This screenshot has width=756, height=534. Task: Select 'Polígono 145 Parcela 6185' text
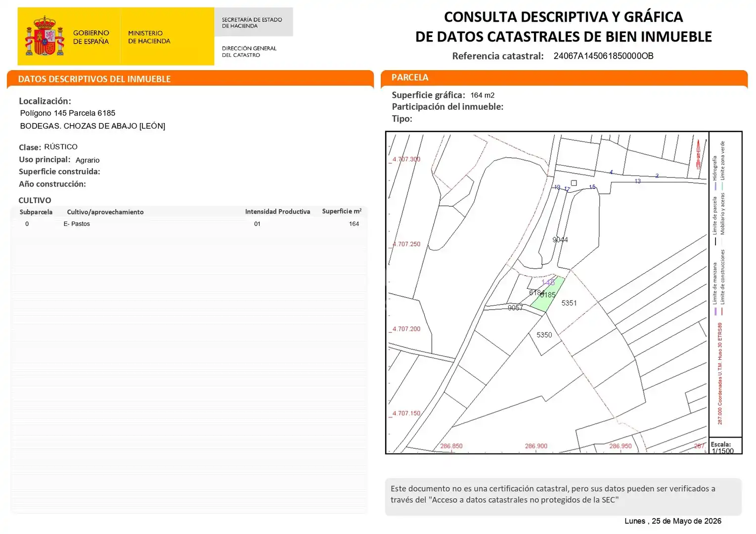tap(68, 113)
